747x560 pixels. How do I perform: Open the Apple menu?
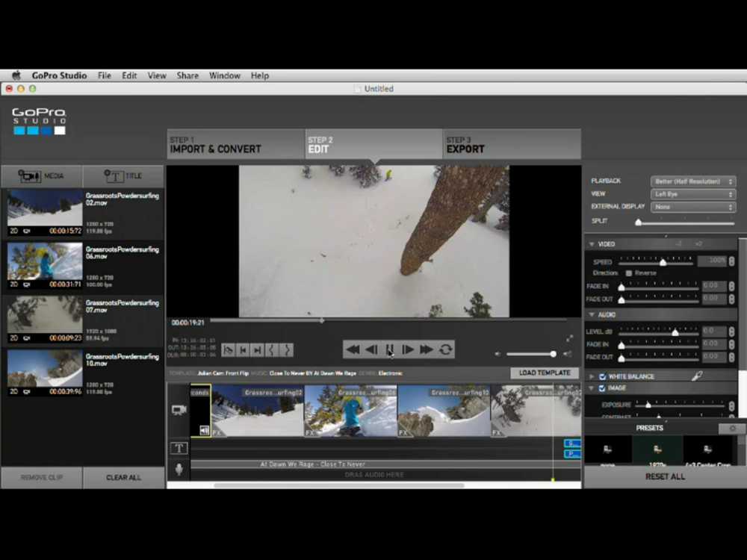(x=16, y=75)
